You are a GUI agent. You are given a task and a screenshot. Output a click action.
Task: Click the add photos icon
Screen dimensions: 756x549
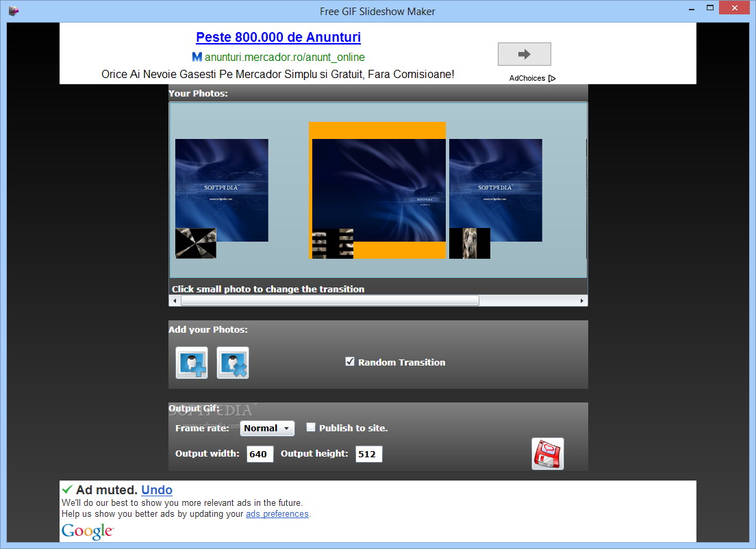[192, 363]
